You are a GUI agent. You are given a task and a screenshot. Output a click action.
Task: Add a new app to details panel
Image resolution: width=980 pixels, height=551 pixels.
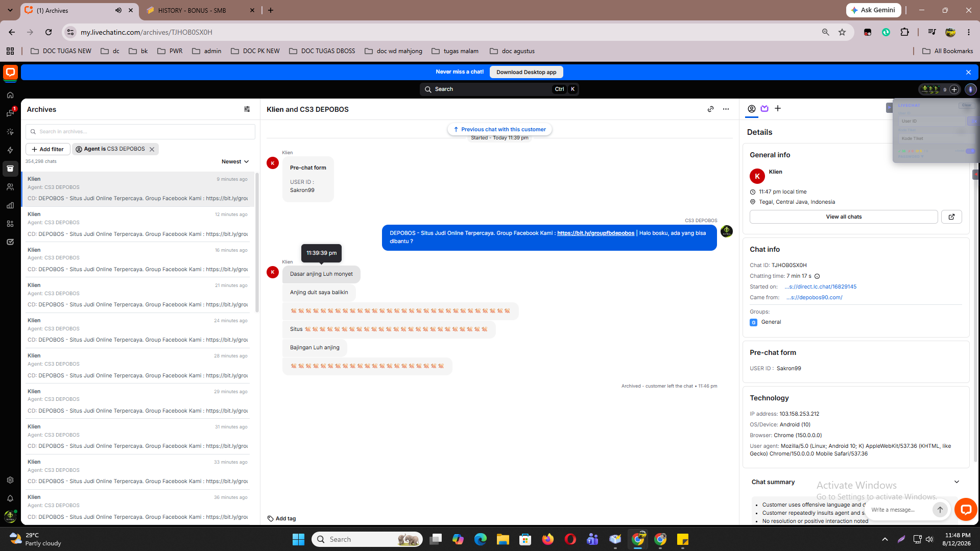[x=778, y=108]
